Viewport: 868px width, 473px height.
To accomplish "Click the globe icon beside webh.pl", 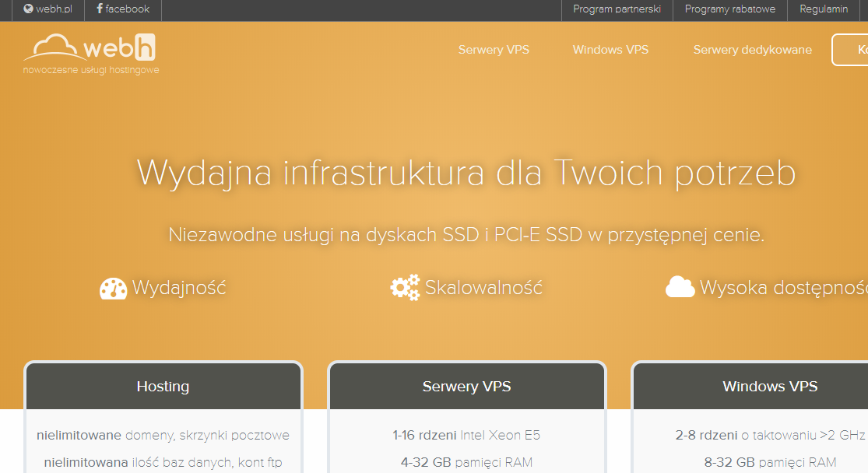I will tap(29, 9).
